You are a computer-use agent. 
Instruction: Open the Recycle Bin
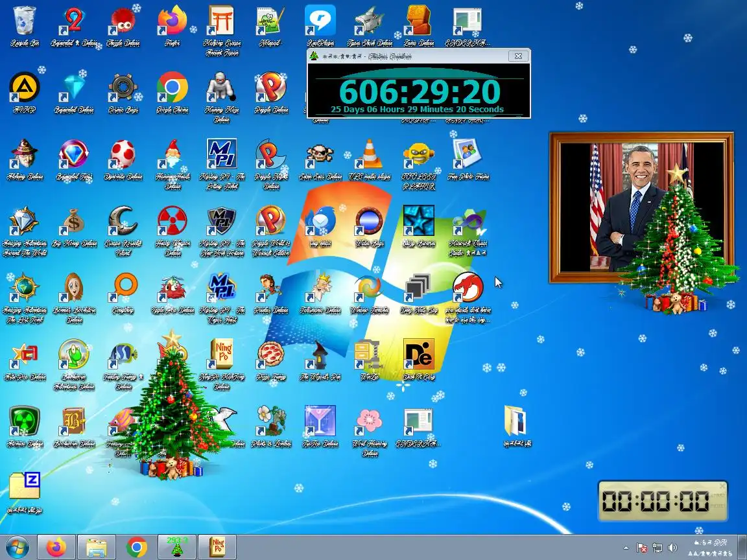tap(24, 21)
